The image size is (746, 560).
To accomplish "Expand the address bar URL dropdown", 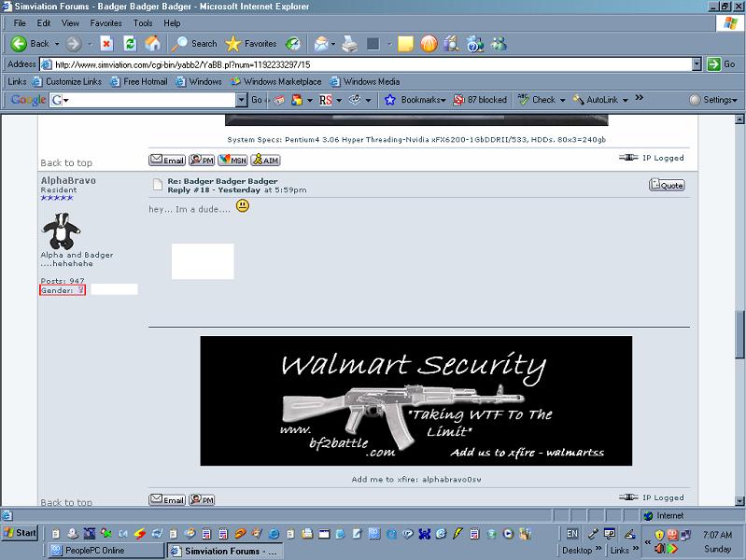I will point(697,64).
